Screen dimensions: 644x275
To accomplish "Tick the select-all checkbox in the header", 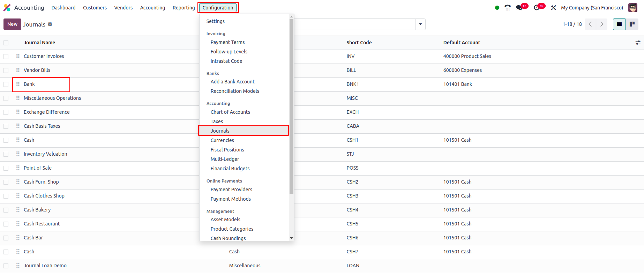I will (x=6, y=43).
